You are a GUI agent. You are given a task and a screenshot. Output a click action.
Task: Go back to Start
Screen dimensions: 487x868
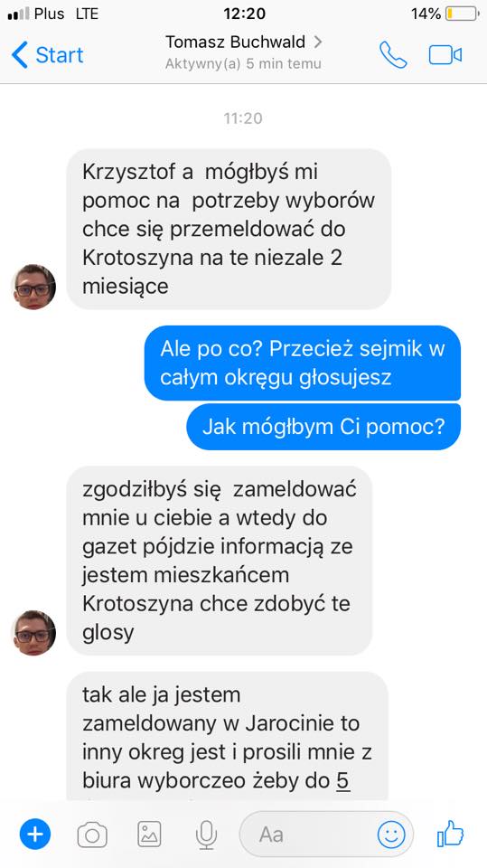pos(47,55)
